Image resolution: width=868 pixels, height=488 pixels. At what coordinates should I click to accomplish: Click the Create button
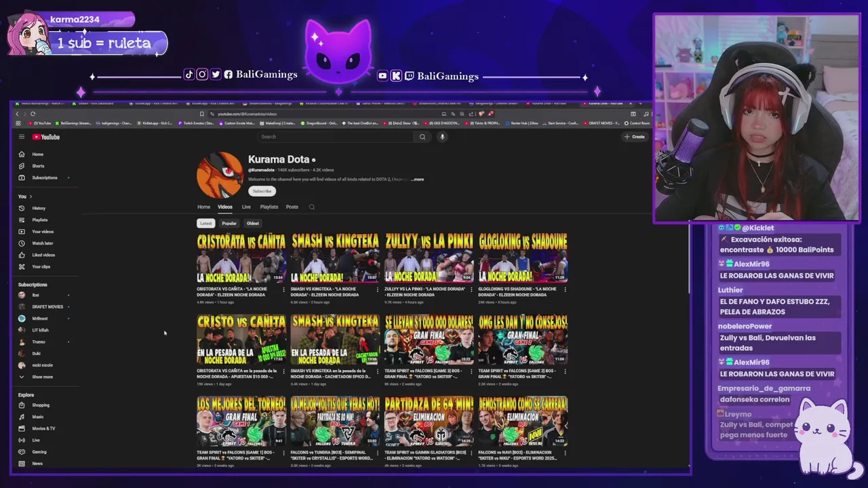[635, 137]
